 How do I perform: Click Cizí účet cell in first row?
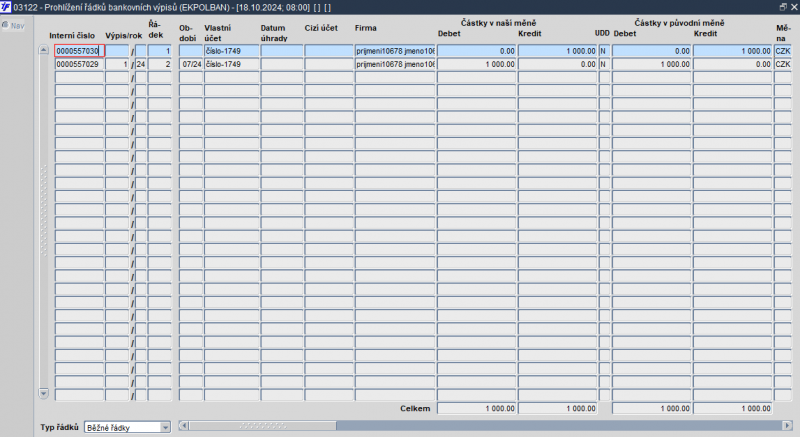click(x=329, y=51)
